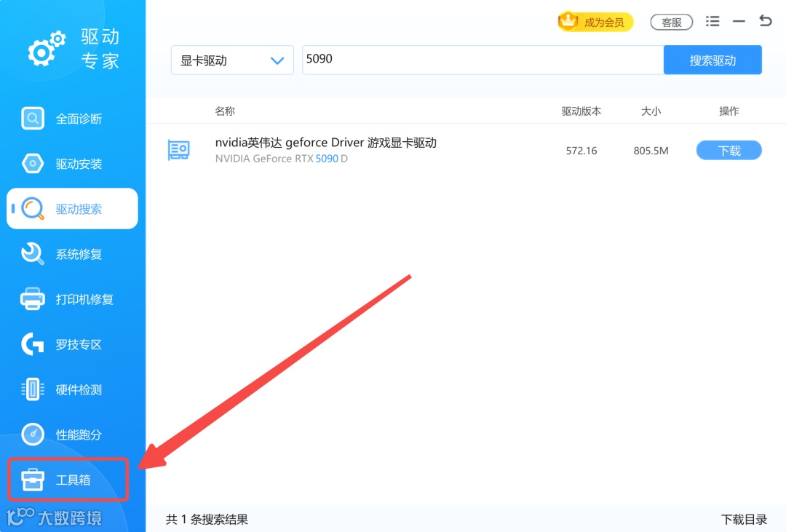This screenshot has width=786, height=532.
Task: Click 下载 for the nvidia geforce driver
Action: point(729,151)
